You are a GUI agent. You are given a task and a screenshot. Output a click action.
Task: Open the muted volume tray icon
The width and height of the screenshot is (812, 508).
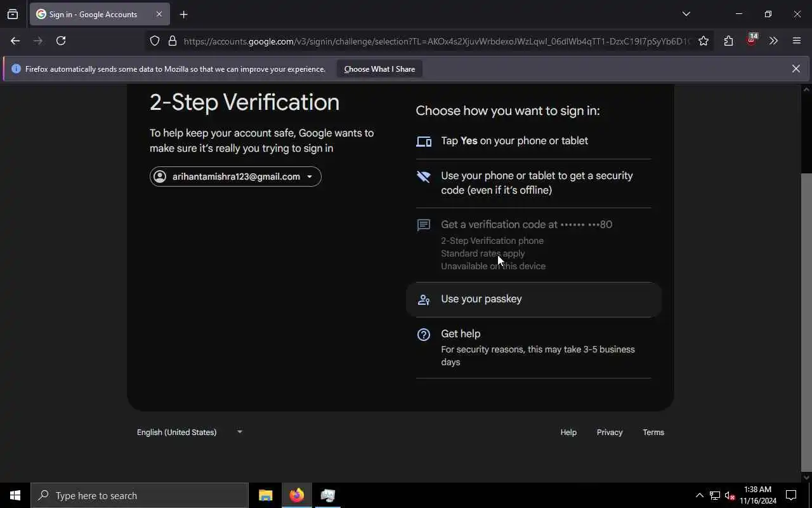tap(730, 495)
